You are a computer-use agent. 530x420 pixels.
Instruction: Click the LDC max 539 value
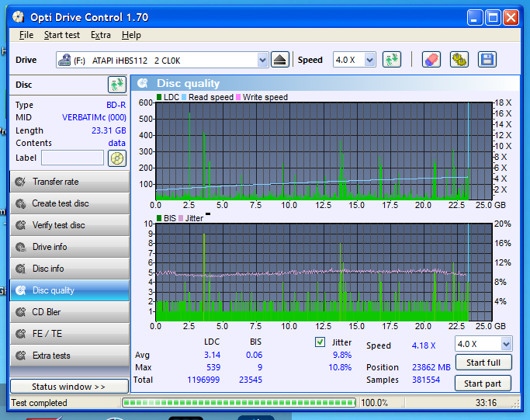point(213,367)
